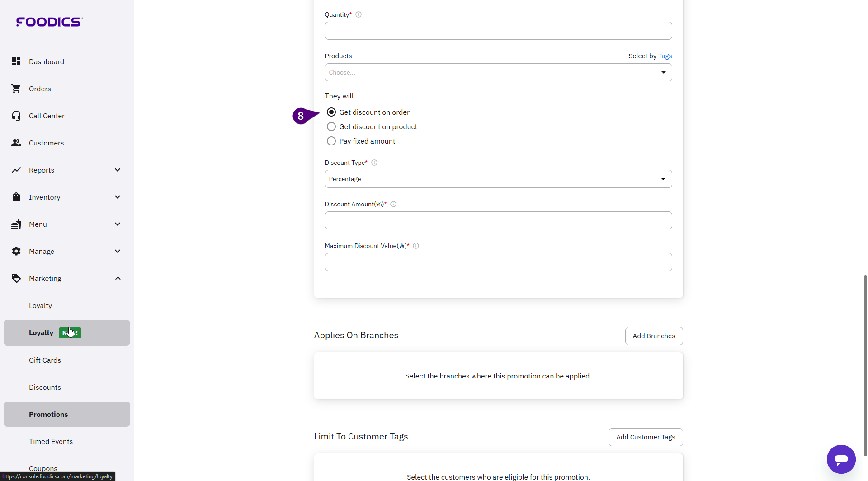Screen dimensions: 868x481
Task: Click the Foodics logo
Action: point(49,22)
